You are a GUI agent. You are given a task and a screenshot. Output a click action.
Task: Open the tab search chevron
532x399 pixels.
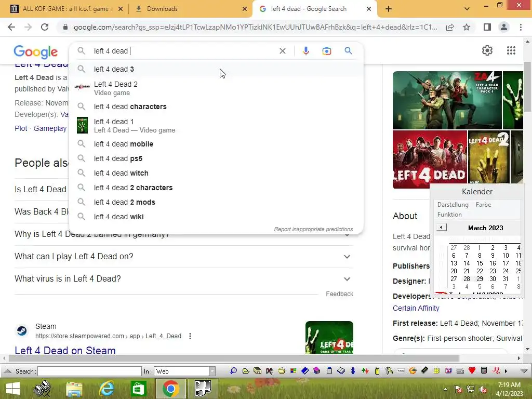pos(467,9)
